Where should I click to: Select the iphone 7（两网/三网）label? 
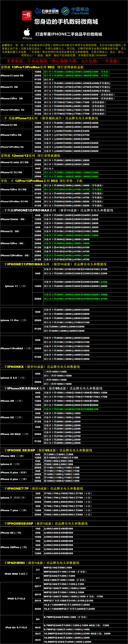(13, 498)
